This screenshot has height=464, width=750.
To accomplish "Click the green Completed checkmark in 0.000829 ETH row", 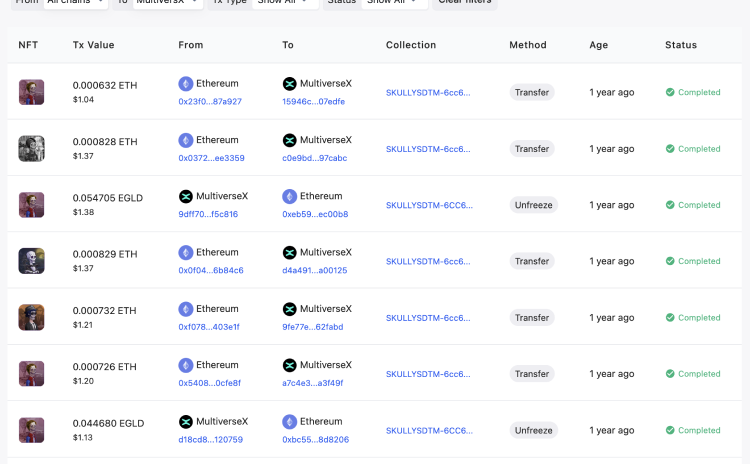I will (x=670, y=261).
